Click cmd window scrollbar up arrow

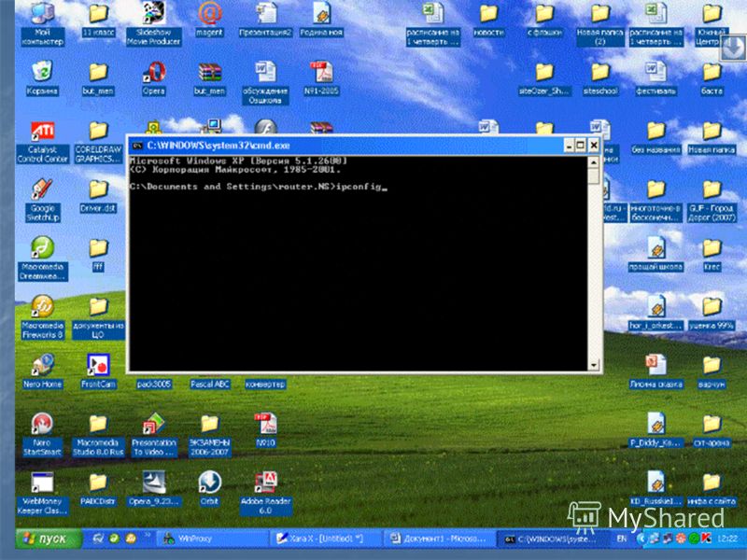594,162
